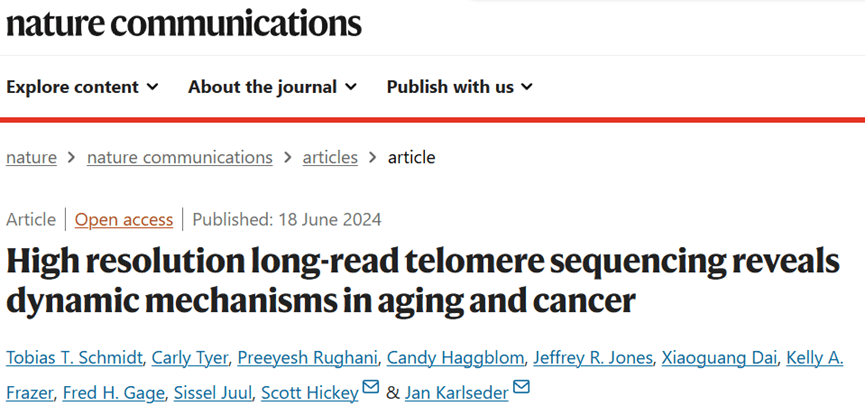Show author Fred H. Gage
The height and width of the screenshot is (415, 865).
pos(108,392)
